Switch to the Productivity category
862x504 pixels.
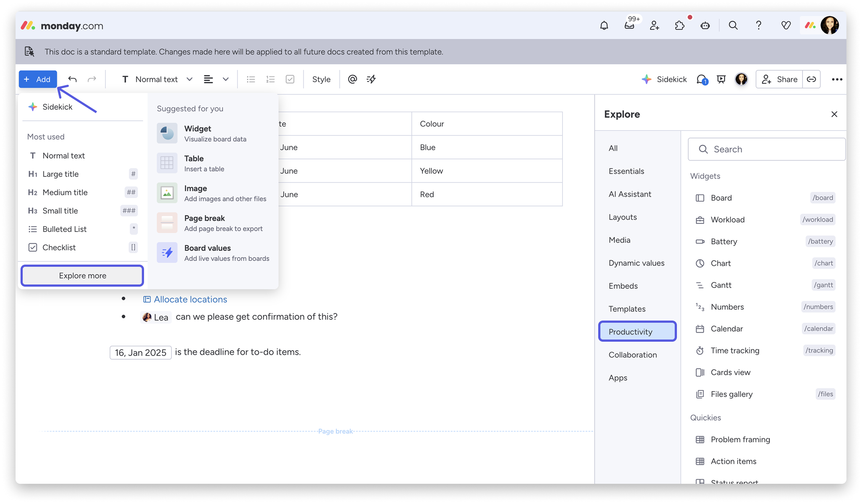(x=631, y=331)
